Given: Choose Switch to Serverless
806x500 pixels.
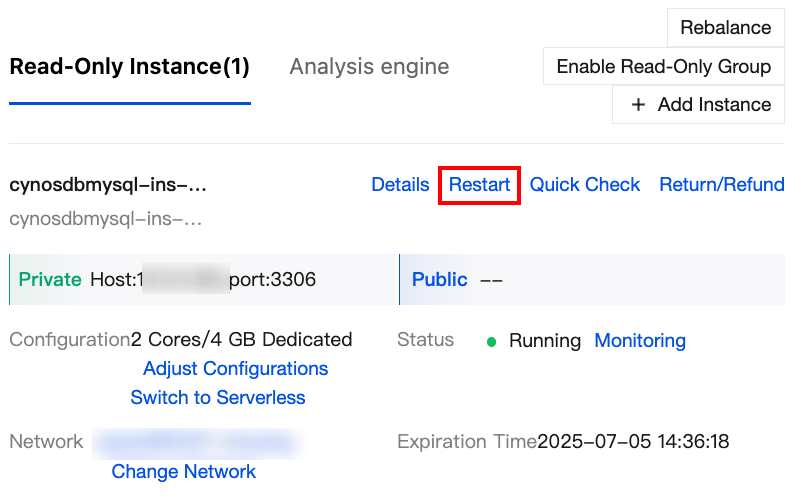Looking at the screenshot, I should click(218, 397).
